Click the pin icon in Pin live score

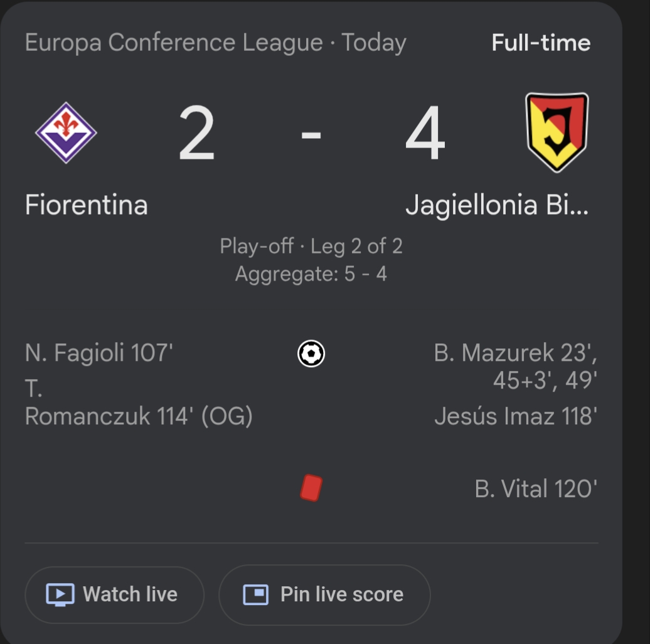click(256, 594)
